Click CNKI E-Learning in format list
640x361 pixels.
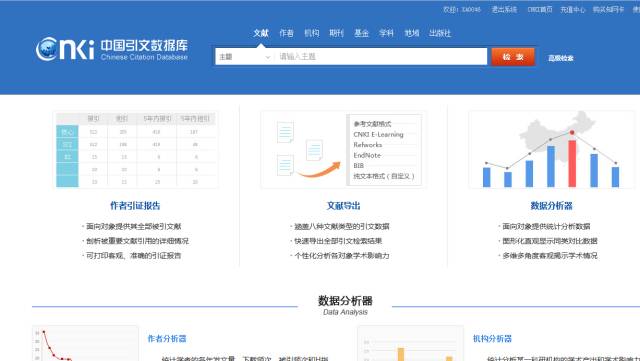click(x=378, y=134)
